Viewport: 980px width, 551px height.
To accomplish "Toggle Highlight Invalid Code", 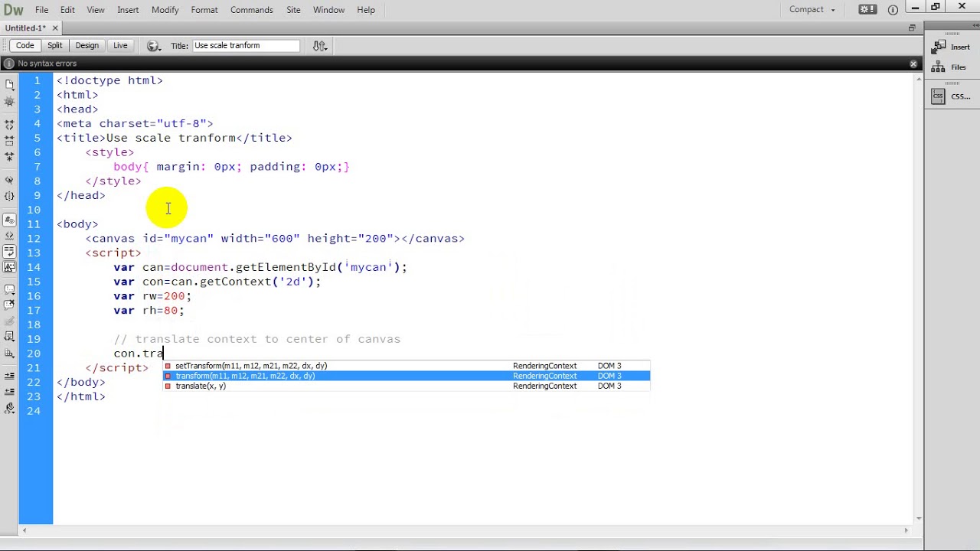I will point(9,236).
